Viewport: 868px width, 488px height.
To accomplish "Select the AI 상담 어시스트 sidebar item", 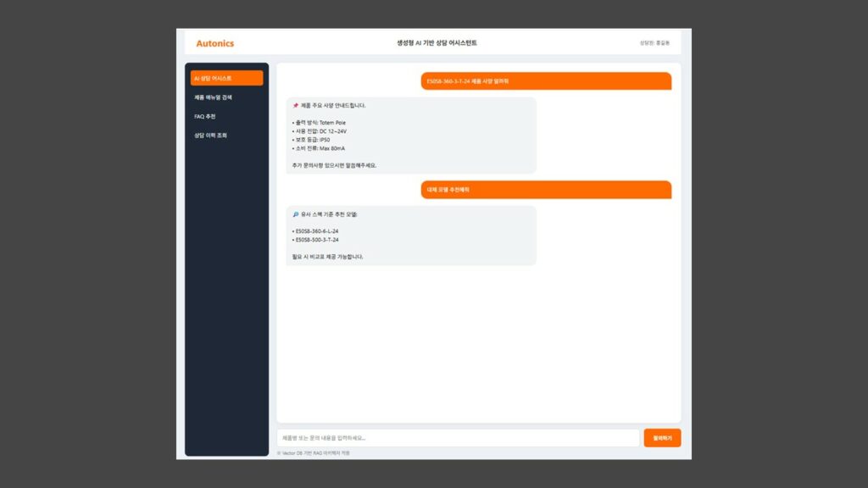I will pyautogui.click(x=226, y=78).
